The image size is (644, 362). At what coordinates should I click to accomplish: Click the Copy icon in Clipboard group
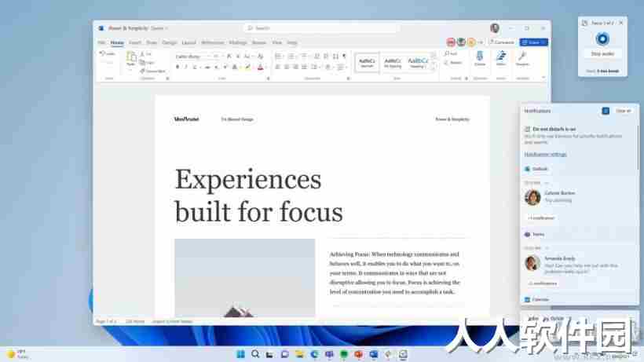[x=142, y=62]
